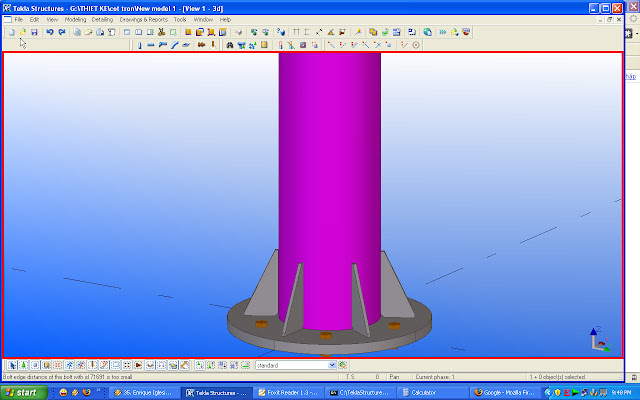Redo the last undone action

[62, 32]
